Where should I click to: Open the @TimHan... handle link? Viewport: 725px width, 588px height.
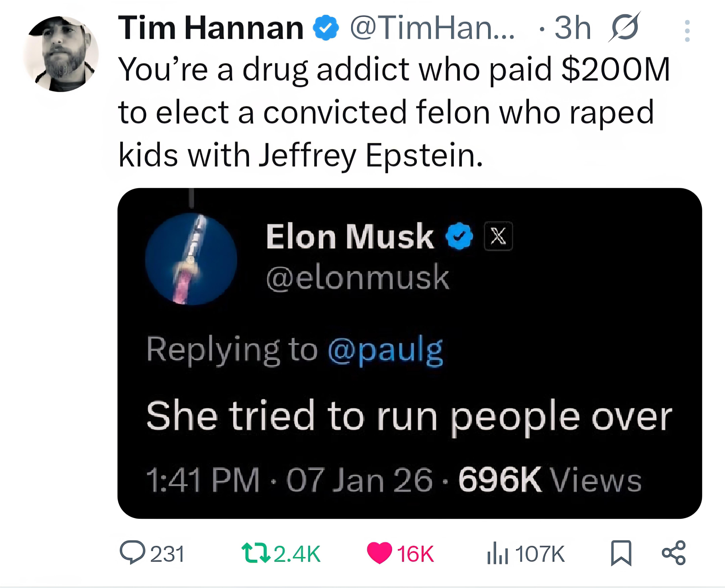click(432, 28)
